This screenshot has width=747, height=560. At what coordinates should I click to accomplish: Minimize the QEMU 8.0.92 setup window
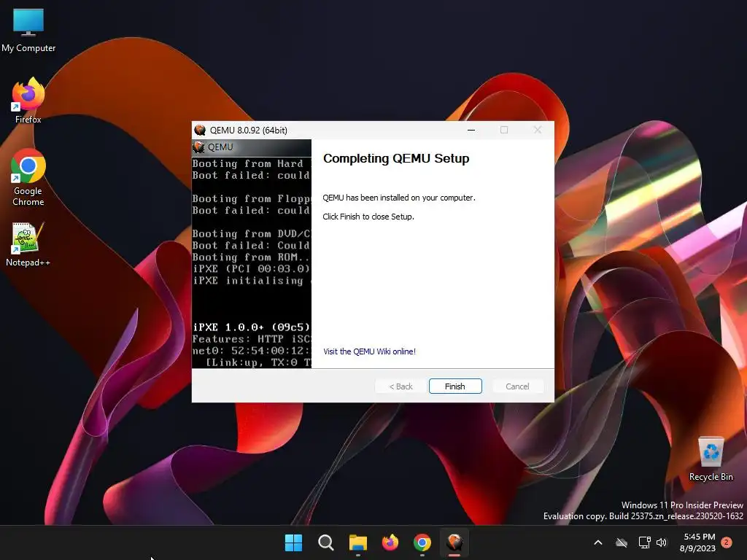pos(471,130)
